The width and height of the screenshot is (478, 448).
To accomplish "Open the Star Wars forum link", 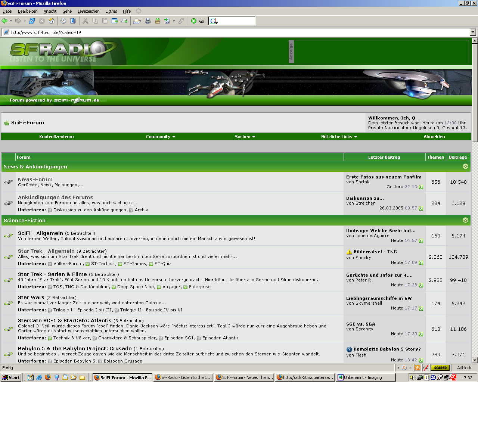I will [x=31, y=297].
